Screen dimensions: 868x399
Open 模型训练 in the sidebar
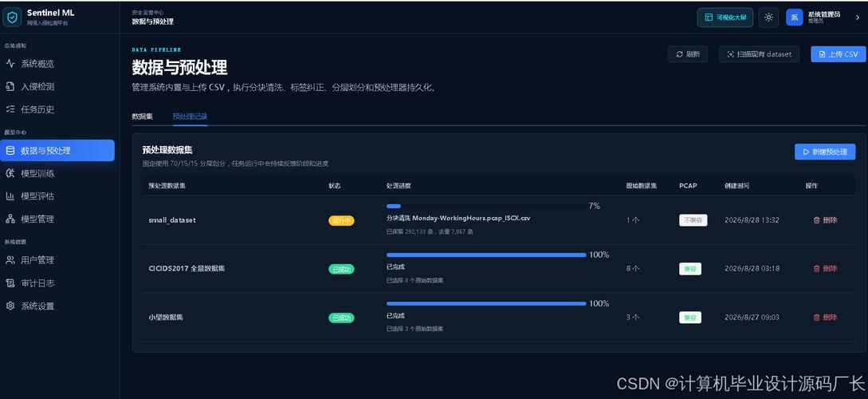point(57,173)
